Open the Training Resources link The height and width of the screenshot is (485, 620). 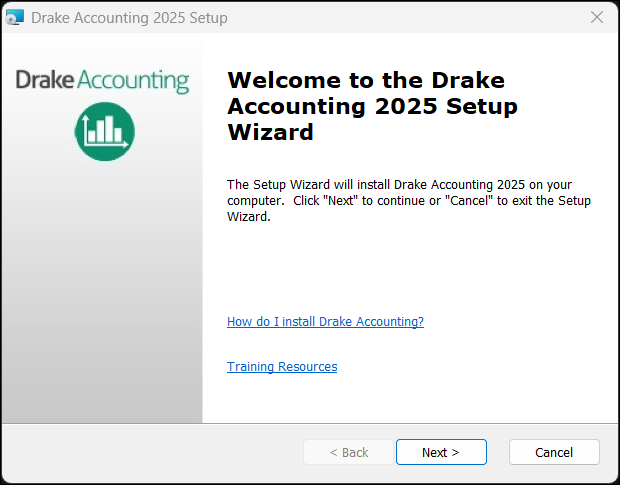click(x=282, y=367)
